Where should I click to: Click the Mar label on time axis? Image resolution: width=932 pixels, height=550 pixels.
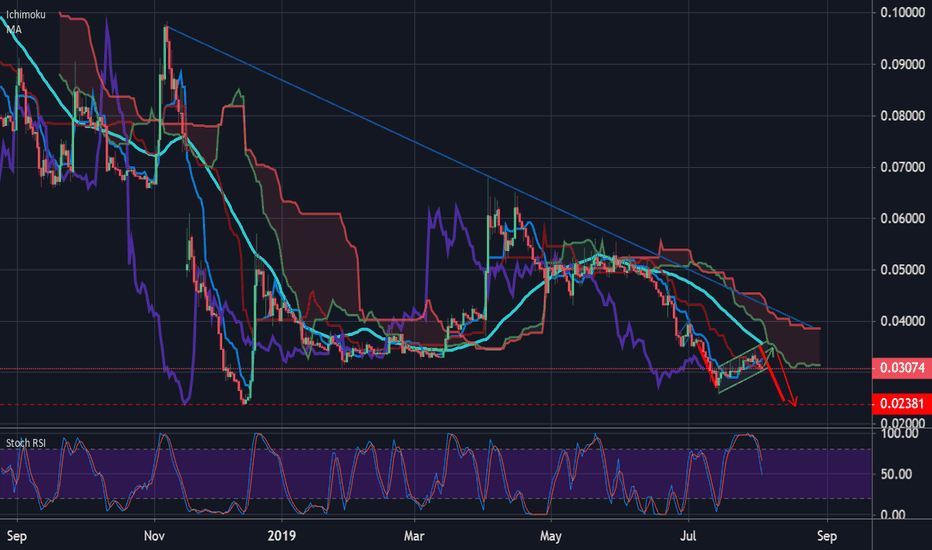(414, 536)
